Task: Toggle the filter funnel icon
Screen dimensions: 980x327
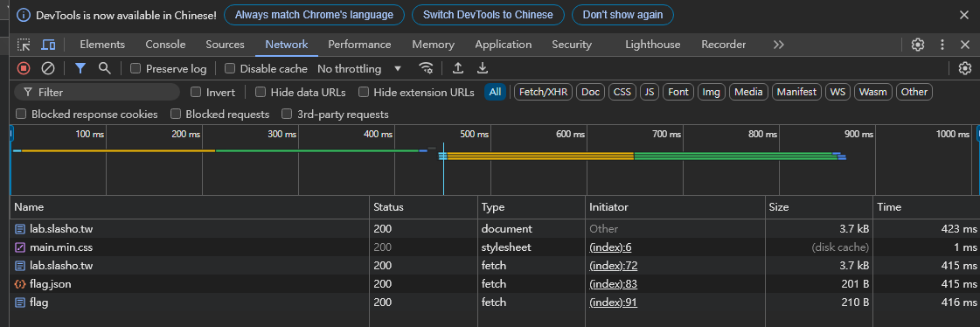Action: pyautogui.click(x=80, y=68)
